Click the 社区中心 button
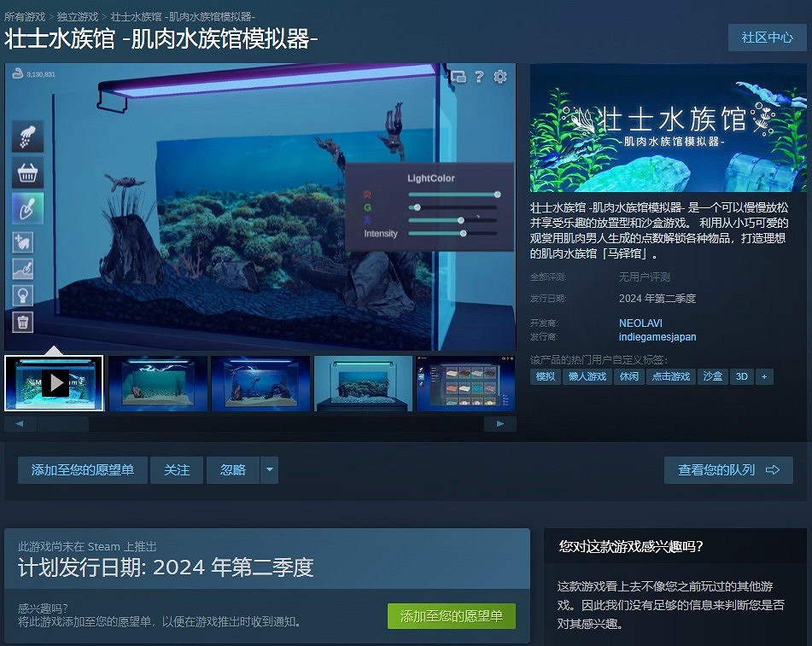Viewport: 812px width, 646px height. 766,38
